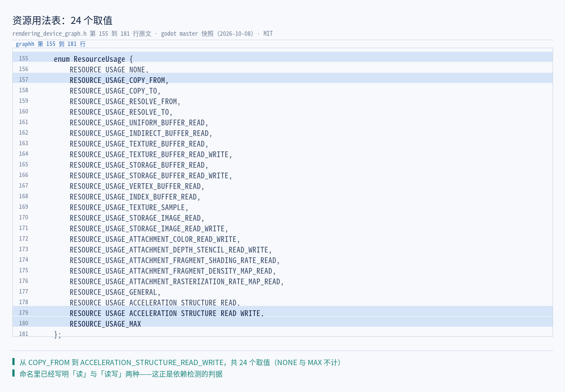The image size is (565, 392).
Task: Click line number 155
Action: pyautogui.click(x=23, y=59)
